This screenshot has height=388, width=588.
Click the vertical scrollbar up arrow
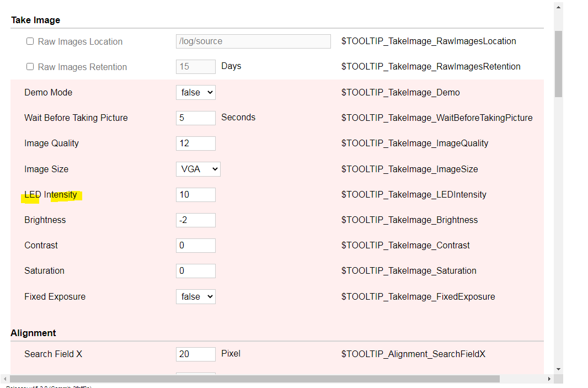coord(558,8)
